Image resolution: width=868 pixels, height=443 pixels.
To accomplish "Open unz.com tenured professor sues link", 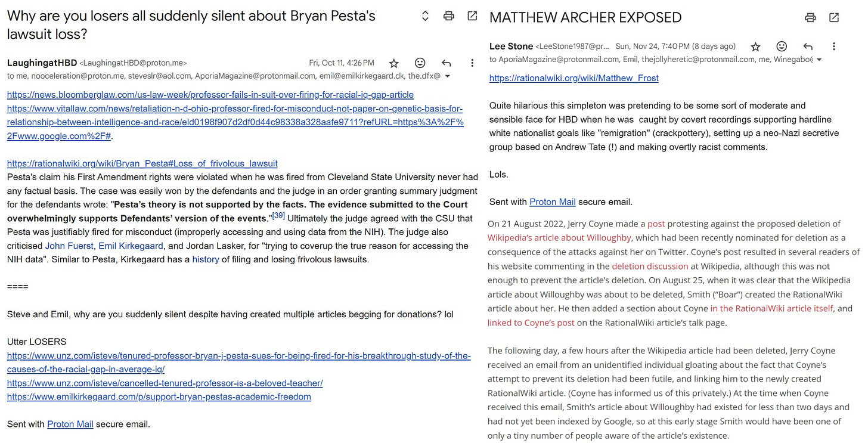I will pos(239,363).
